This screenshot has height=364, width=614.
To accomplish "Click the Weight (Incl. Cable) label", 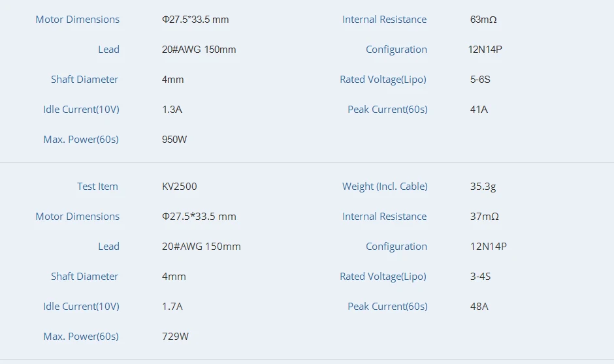I will tap(385, 187).
